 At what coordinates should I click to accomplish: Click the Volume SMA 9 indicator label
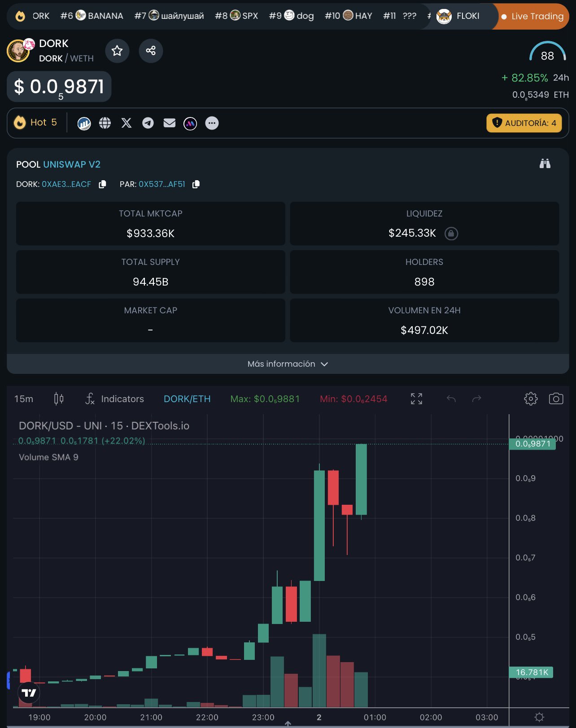(48, 457)
